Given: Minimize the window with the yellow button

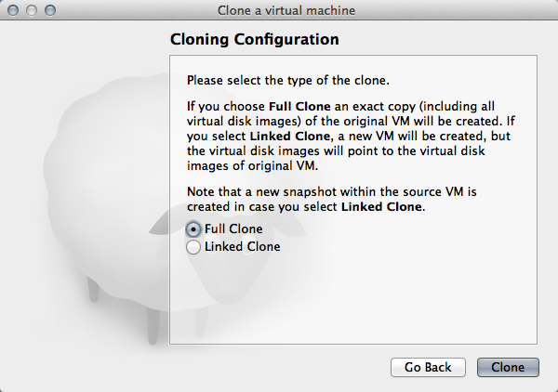Looking at the screenshot, I should point(32,10).
